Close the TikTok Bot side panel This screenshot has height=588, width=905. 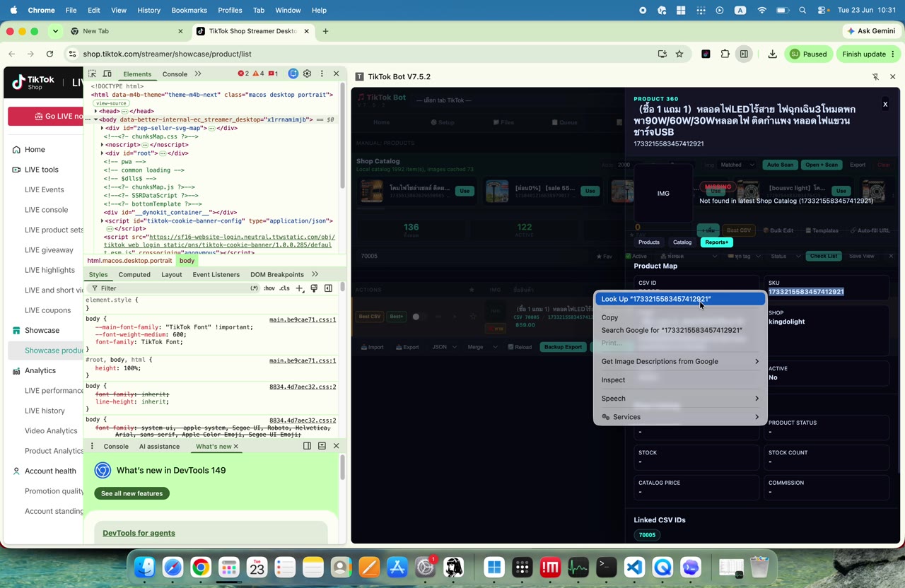(892, 76)
